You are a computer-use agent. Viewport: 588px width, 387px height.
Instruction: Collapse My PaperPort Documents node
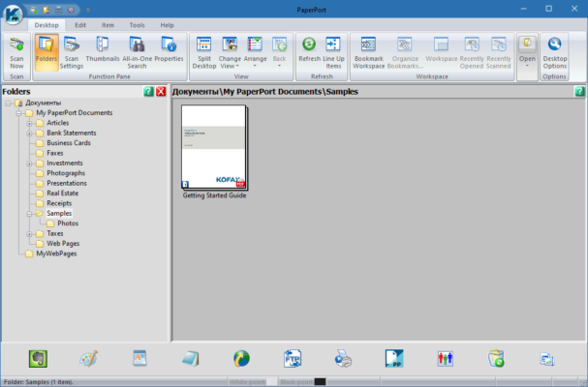(18, 113)
